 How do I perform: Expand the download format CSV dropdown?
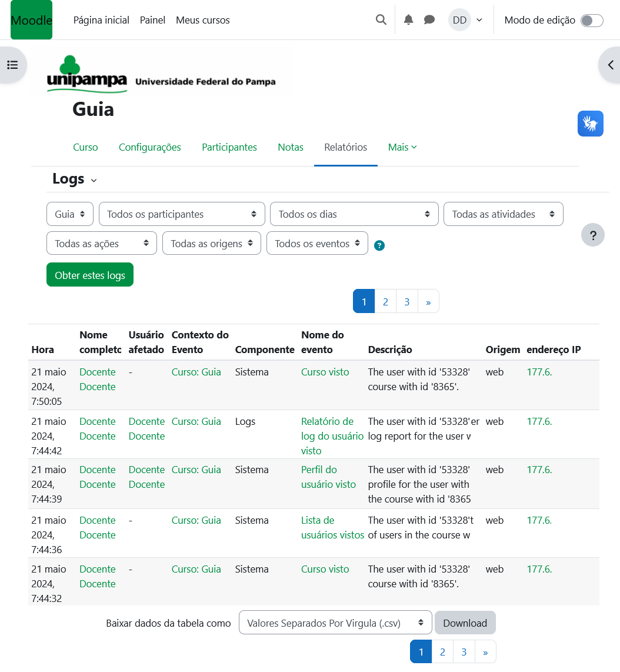[x=335, y=623]
